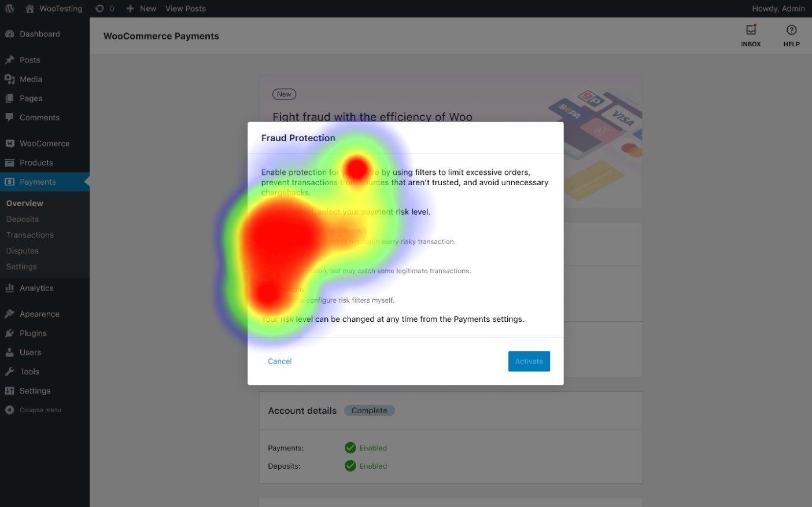Click the Account details heading
This screenshot has height=507, width=812.
302,410
